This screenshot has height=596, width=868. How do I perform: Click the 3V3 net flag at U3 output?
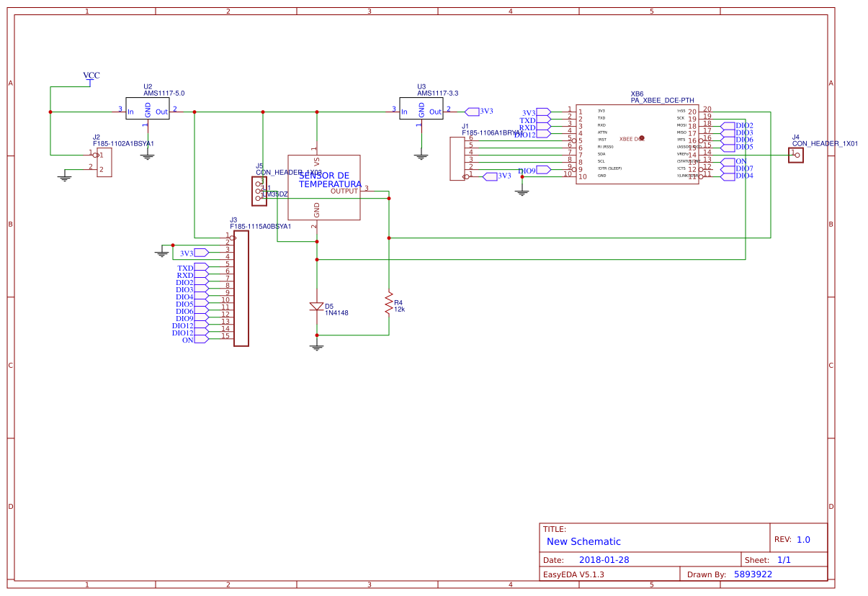480,111
